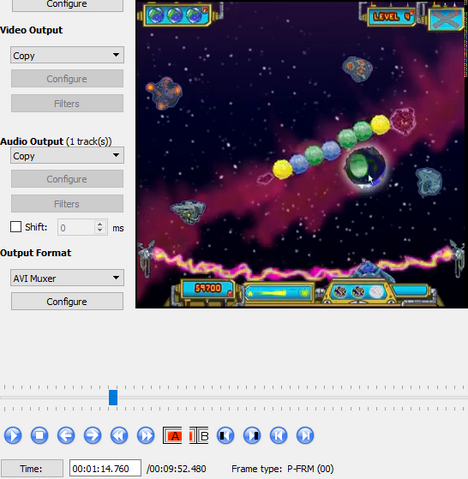
Task: Click the Shift milliseconds value field
Action: pos(76,227)
